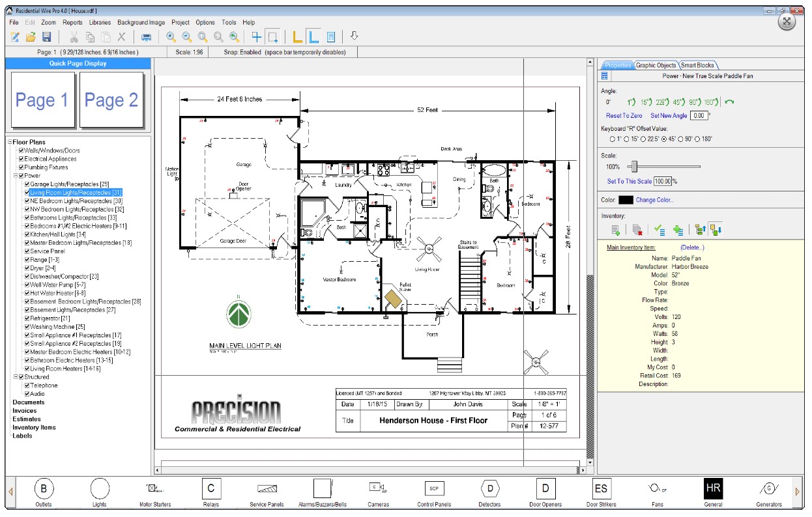Click the inventory move down icon

pos(716,229)
